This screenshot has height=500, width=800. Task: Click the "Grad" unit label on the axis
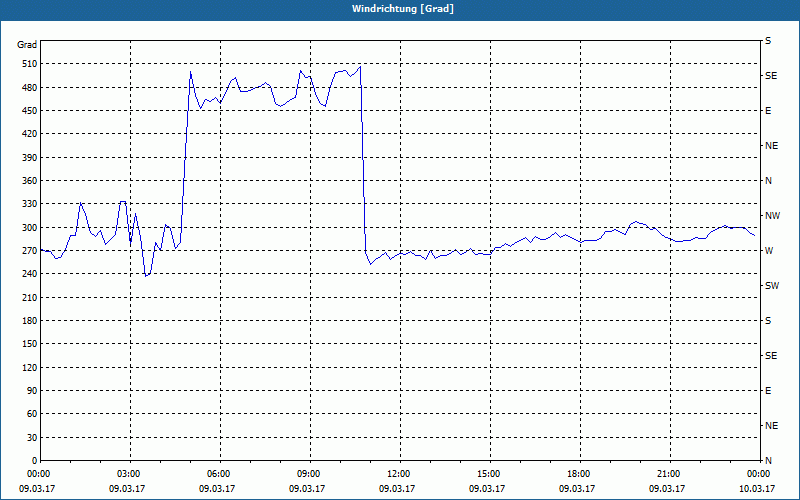pyautogui.click(x=27, y=45)
